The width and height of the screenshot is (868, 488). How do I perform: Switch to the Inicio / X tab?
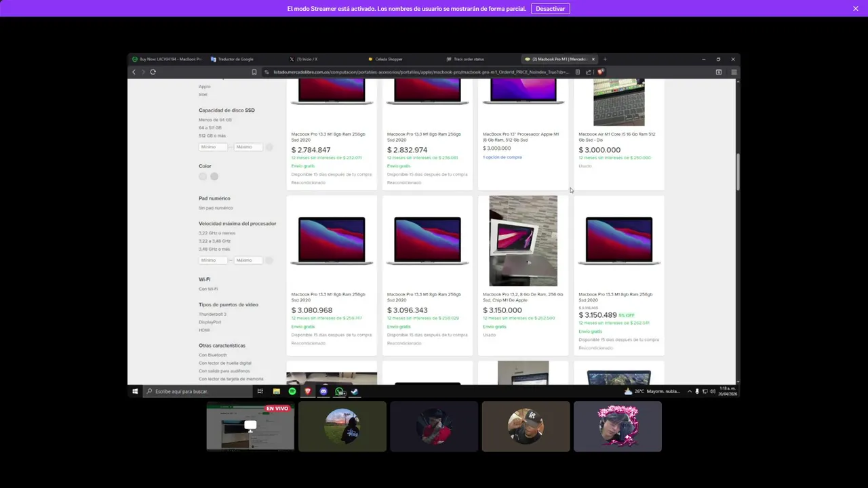click(307, 59)
